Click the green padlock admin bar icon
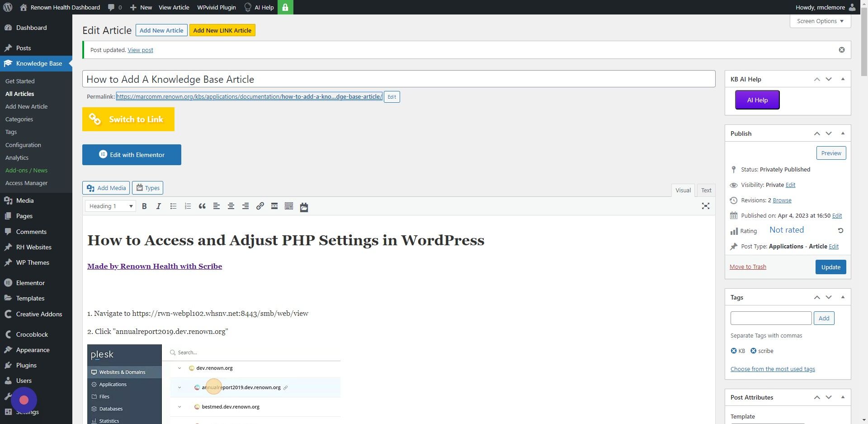The image size is (868, 424). pyautogui.click(x=285, y=7)
